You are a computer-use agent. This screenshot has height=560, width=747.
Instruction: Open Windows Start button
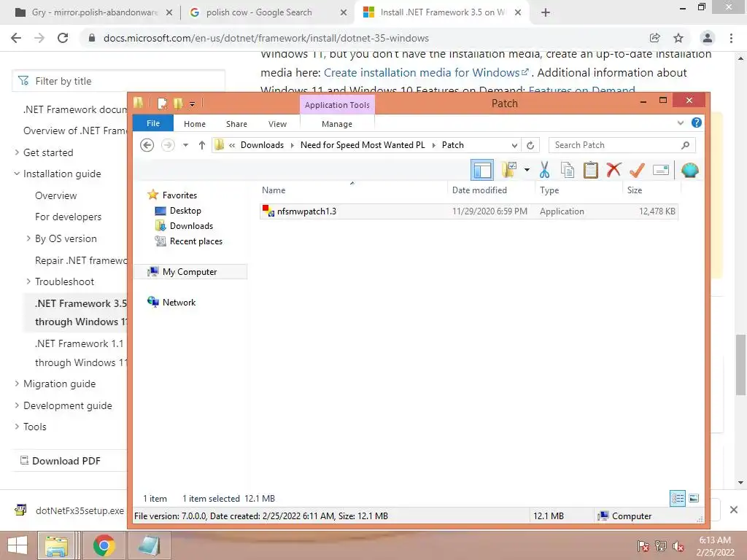(x=18, y=545)
